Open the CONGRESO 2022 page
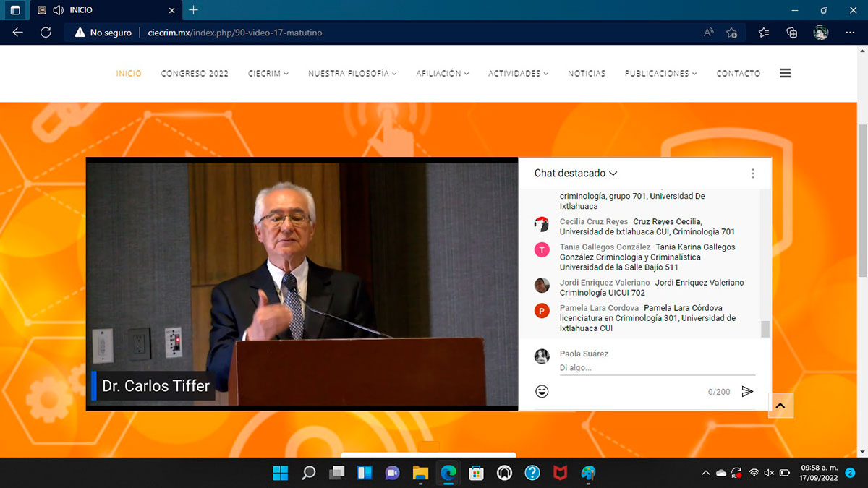Image resolution: width=868 pixels, height=488 pixels. [x=195, y=74]
